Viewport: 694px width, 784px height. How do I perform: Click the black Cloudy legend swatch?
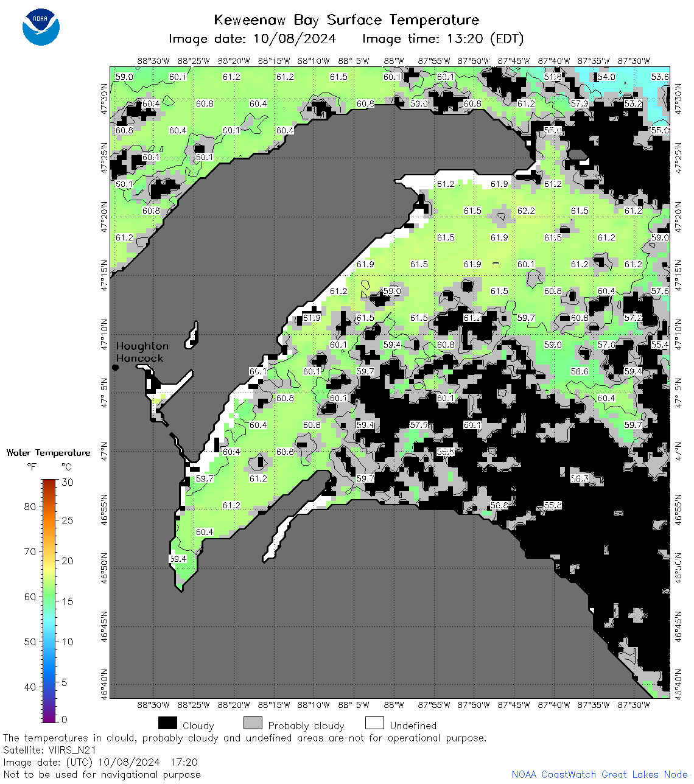coord(167,723)
